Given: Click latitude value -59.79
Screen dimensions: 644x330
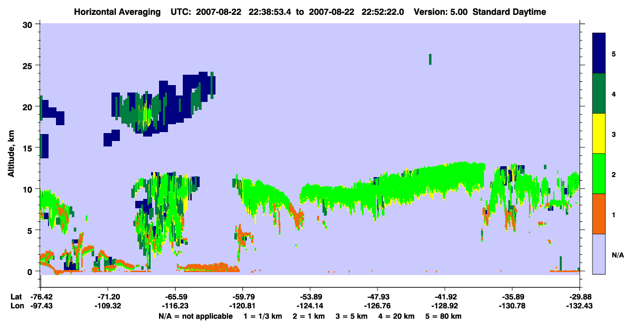Looking at the screenshot, I should pos(243,297).
